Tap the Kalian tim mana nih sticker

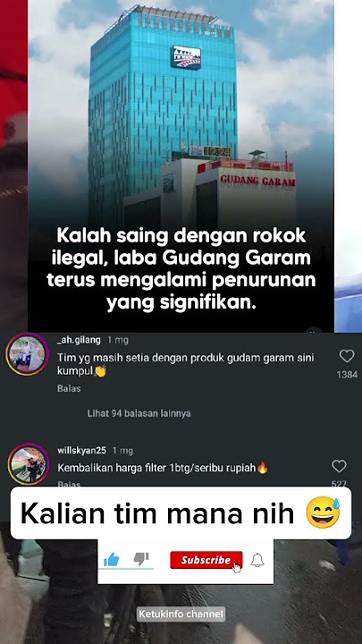click(181, 513)
